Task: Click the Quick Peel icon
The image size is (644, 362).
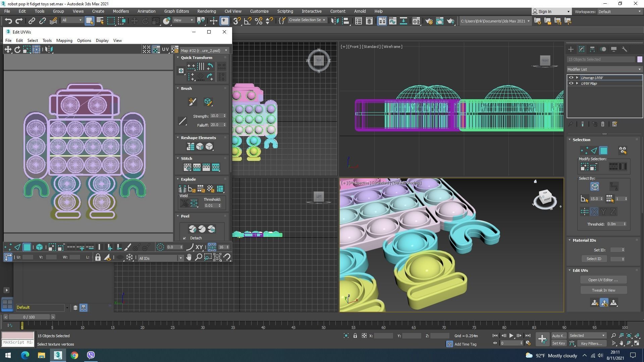Action: 192,229
